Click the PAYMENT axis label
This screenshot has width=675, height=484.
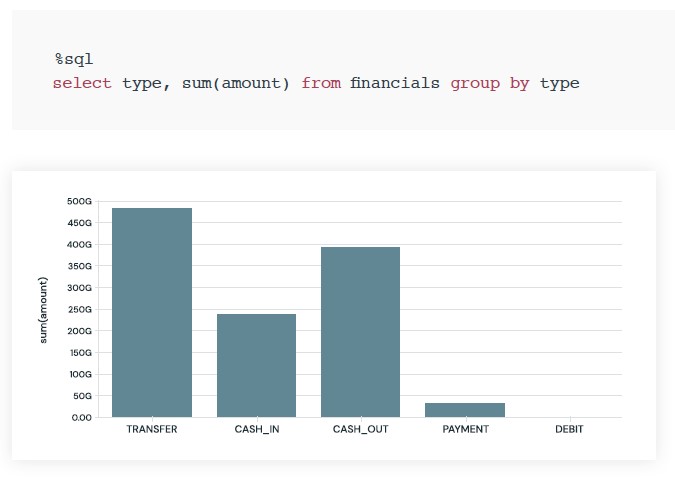click(x=466, y=429)
